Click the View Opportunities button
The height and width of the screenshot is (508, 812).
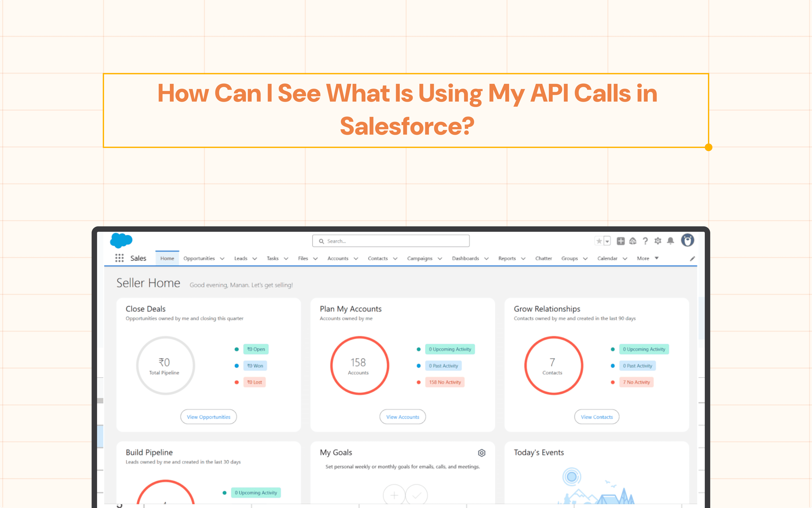click(x=208, y=417)
